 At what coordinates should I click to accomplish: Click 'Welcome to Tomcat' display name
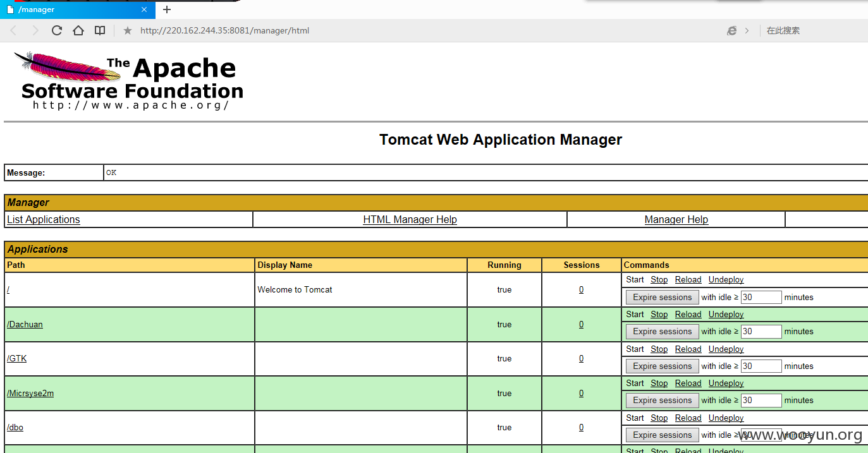295,289
